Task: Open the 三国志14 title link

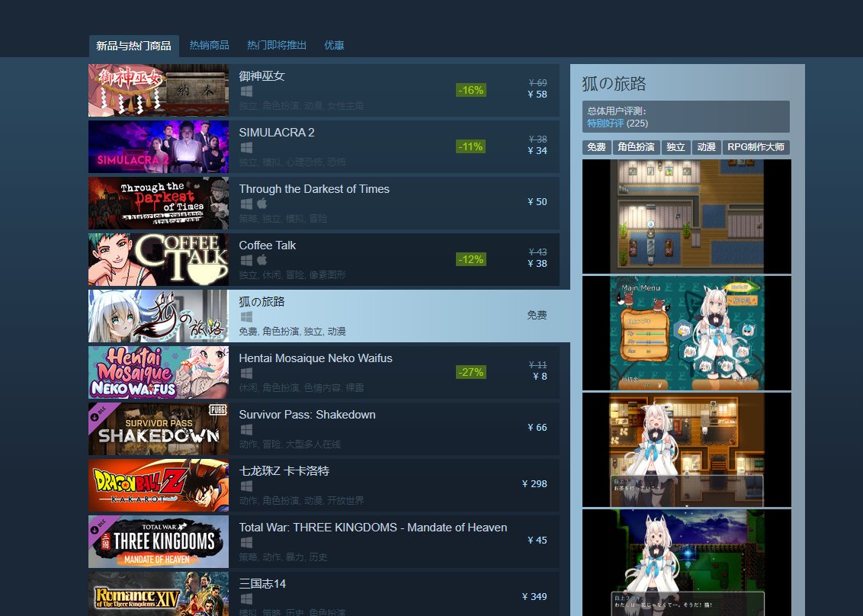Action: click(262, 584)
